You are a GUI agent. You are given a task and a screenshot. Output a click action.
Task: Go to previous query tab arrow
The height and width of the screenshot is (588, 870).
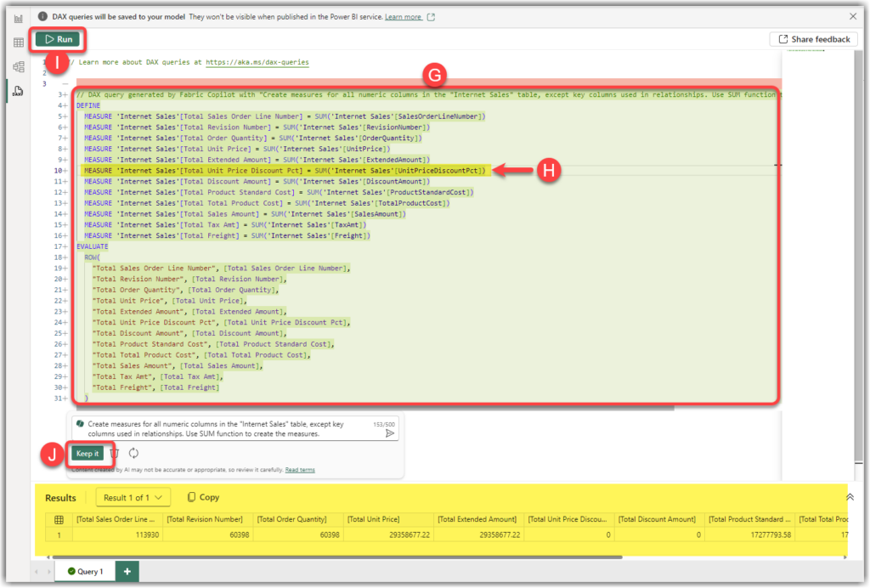pyautogui.click(x=37, y=571)
